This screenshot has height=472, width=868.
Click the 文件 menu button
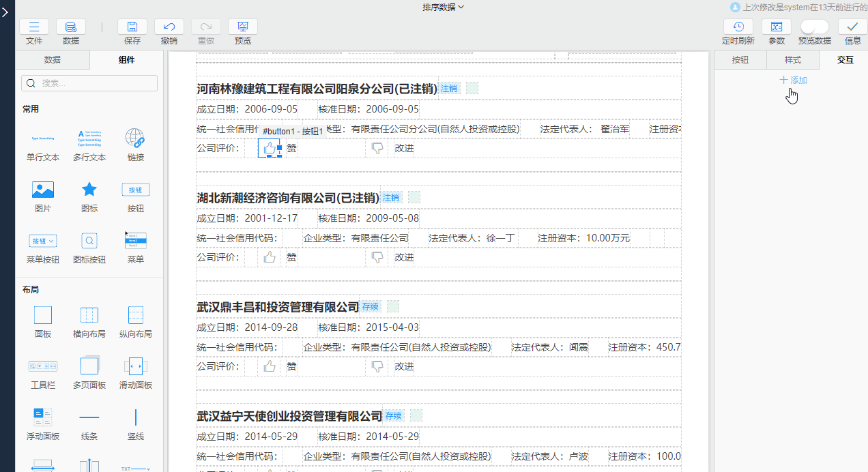point(34,27)
